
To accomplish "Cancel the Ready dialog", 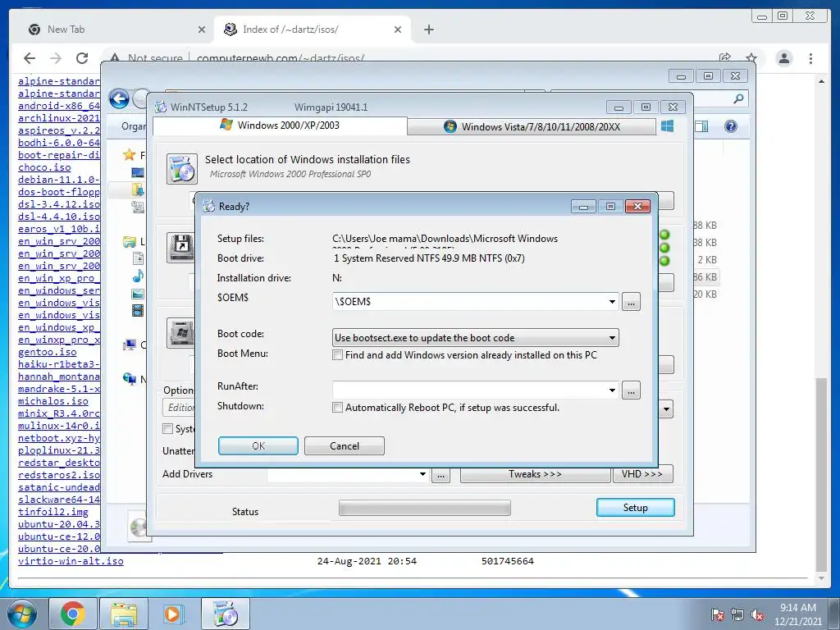I will coord(344,445).
